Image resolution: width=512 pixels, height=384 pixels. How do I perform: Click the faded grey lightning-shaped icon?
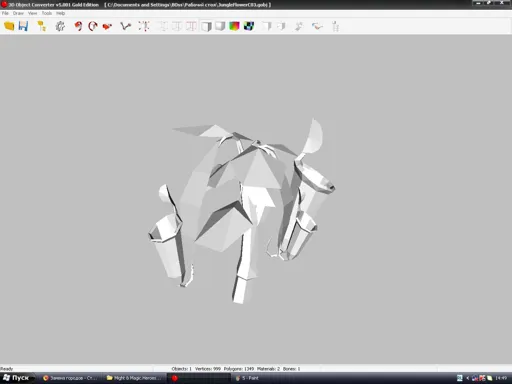(299, 26)
